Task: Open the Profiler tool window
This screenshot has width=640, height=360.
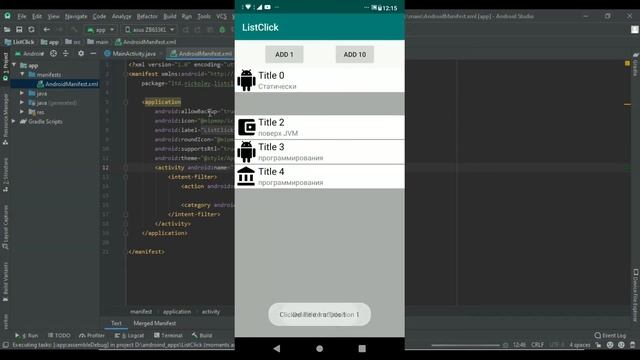Action: tap(92, 335)
